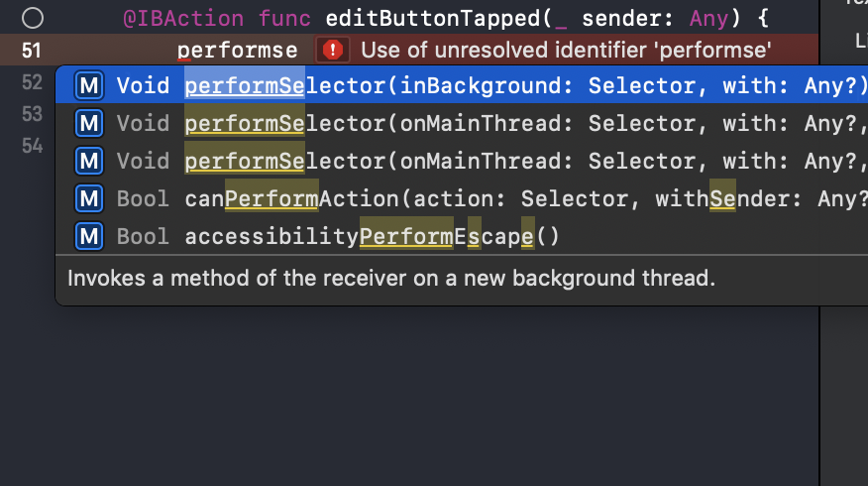Click line number 53 in the gutter

click(32, 114)
